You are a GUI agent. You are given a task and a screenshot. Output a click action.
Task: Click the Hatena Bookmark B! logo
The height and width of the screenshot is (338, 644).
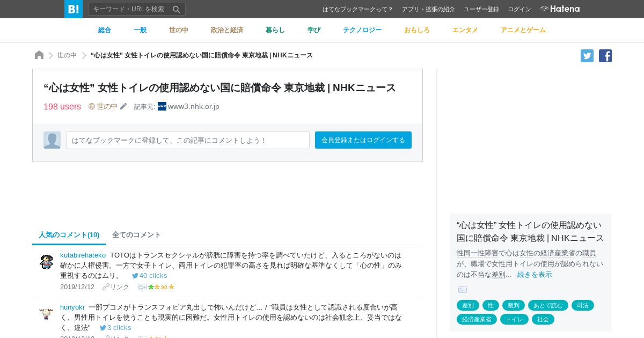[74, 9]
